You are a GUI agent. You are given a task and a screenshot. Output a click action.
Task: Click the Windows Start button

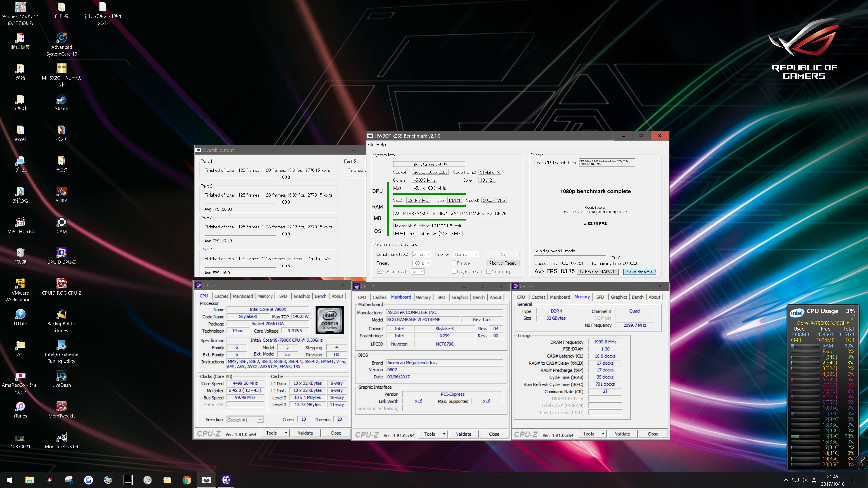click(x=9, y=480)
